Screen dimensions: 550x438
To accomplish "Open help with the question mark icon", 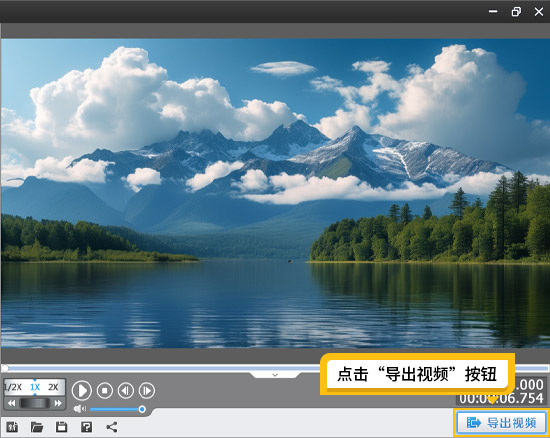I will (x=86, y=427).
